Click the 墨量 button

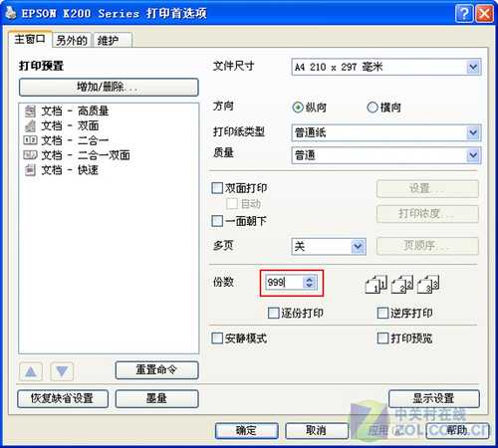click(x=157, y=398)
